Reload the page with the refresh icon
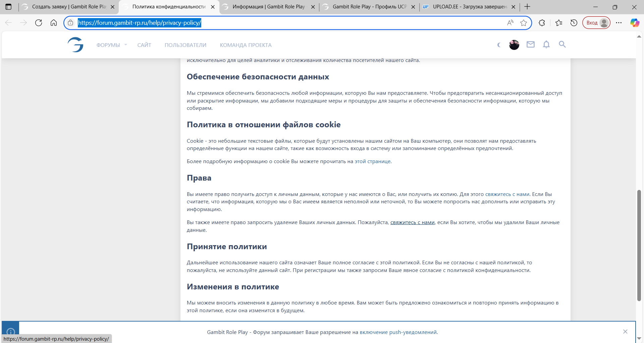 (x=39, y=23)
